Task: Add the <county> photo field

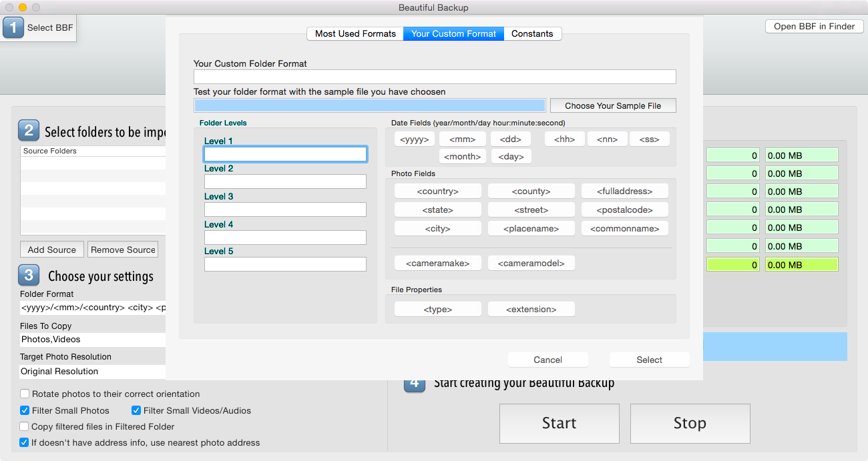Action: (x=531, y=191)
